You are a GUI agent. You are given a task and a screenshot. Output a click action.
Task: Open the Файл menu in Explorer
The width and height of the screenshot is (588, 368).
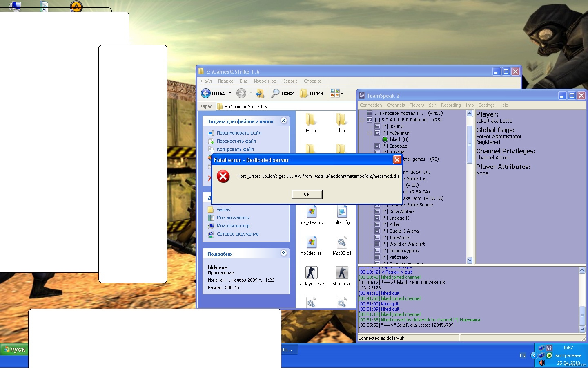[206, 81]
